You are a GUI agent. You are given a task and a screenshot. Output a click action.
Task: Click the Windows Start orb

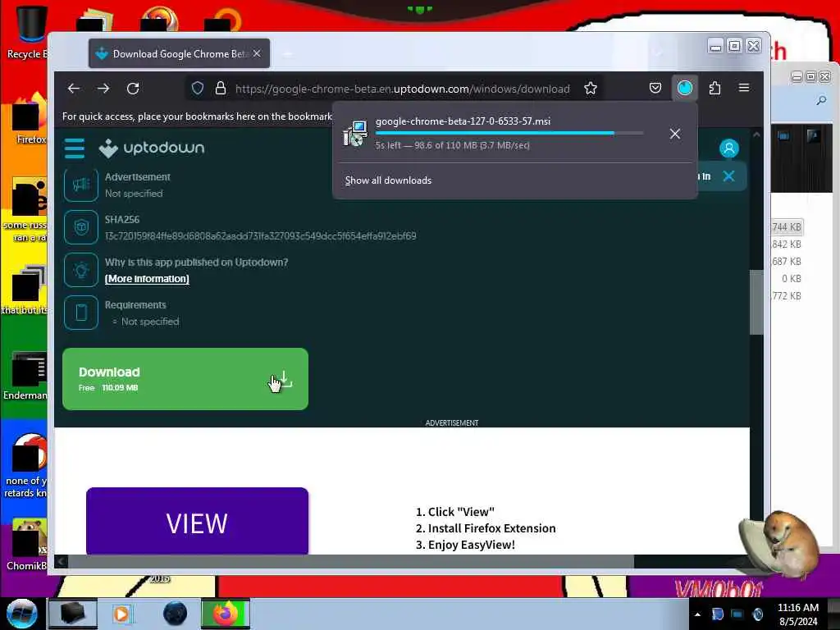click(22, 614)
